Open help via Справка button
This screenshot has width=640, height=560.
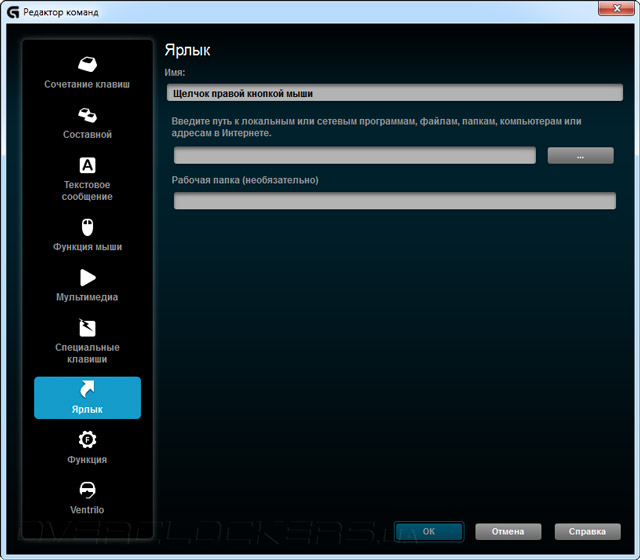[587, 531]
